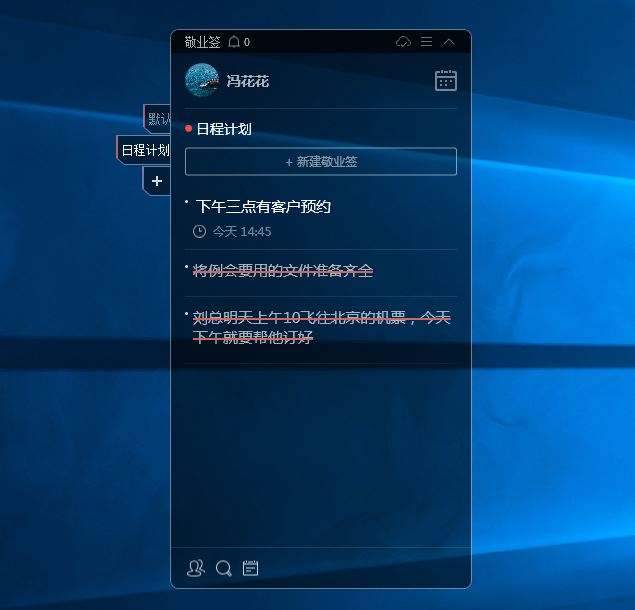Click the cloud sync icon

pyautogui.click(x=403, y=42)
